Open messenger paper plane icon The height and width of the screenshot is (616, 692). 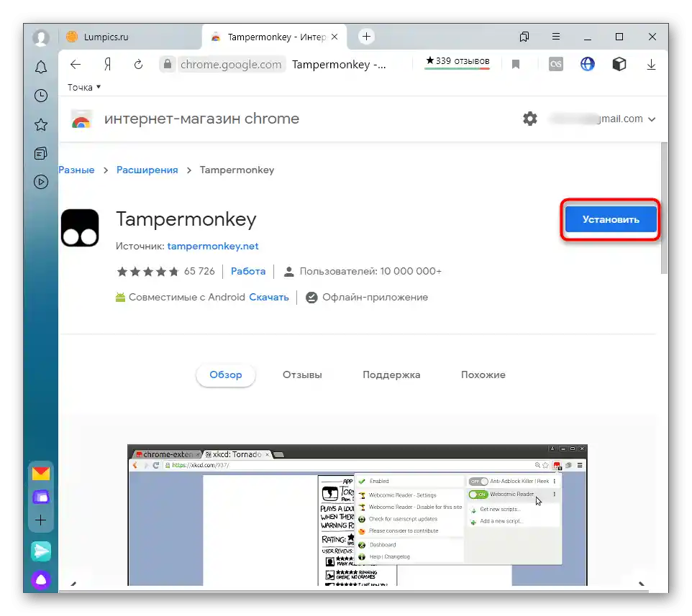41,551
